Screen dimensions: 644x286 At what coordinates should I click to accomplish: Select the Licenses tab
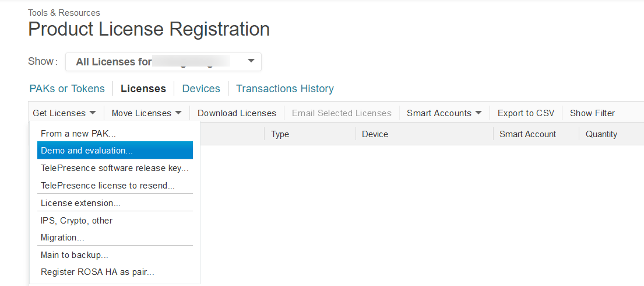click(143, 89)
